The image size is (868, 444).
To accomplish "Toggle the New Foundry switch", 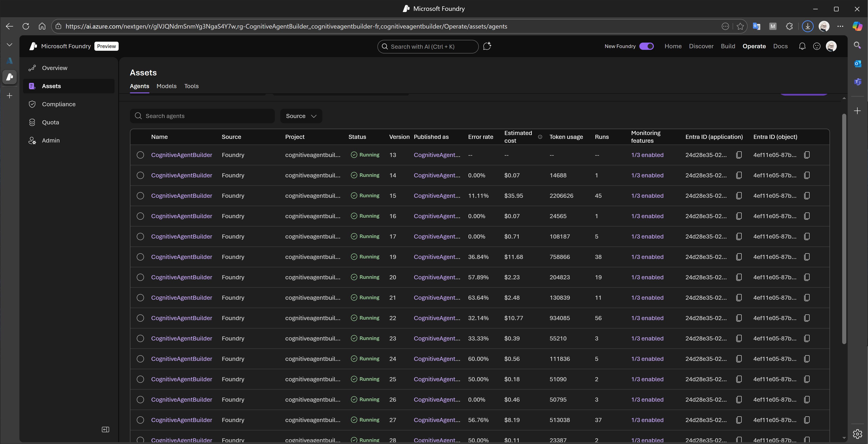I will click(646, 46).
